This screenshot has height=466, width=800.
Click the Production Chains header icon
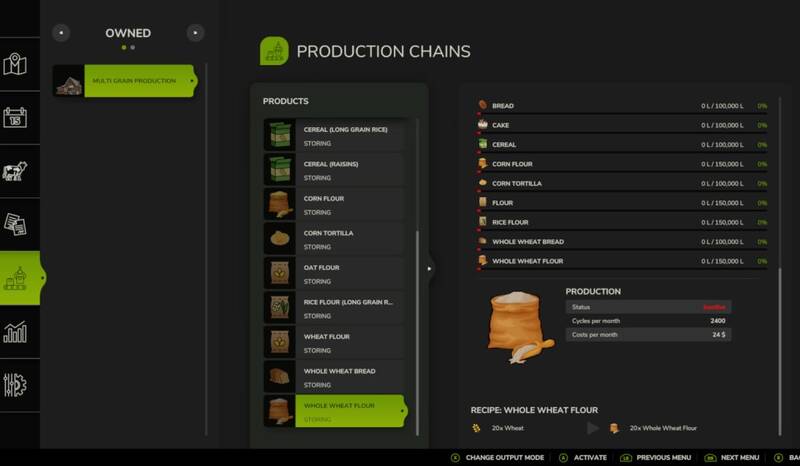coord(274,51)
